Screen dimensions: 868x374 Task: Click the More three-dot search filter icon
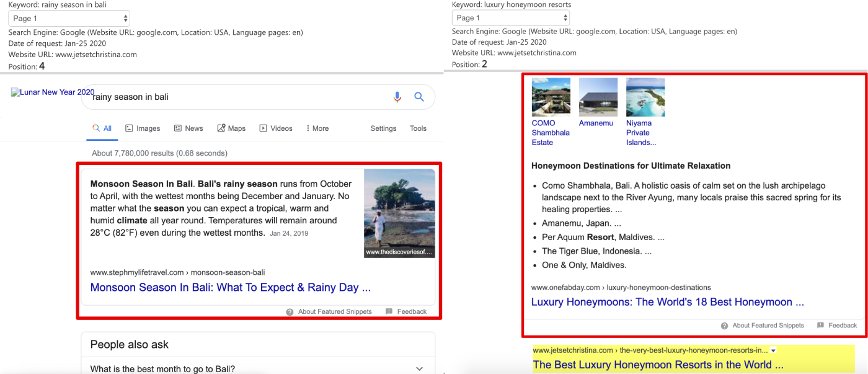pyautogui.click(x=309, y=128)
